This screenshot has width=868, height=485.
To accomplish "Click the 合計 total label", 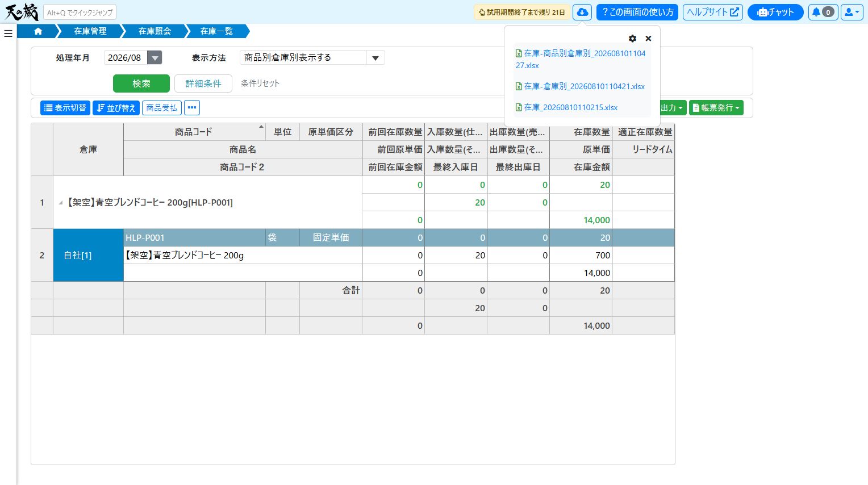I will point(351,290).
